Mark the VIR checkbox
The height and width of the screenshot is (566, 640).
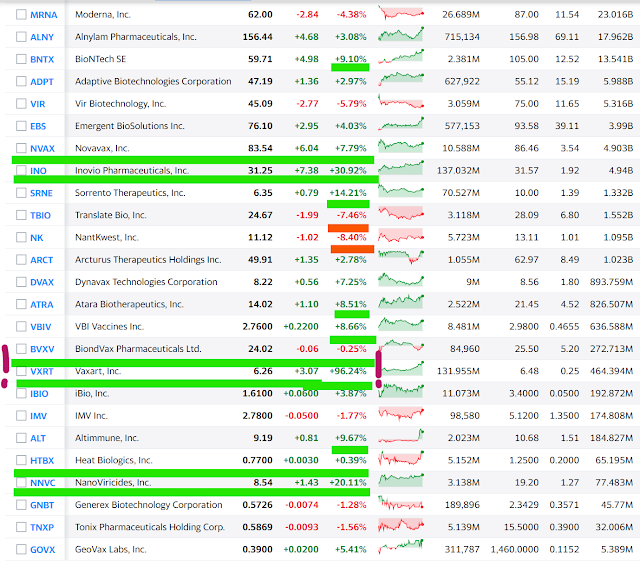21,104
